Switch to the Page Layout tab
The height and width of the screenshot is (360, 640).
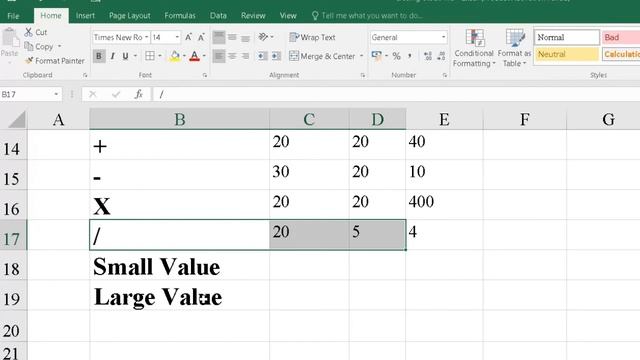coord(129,16)
